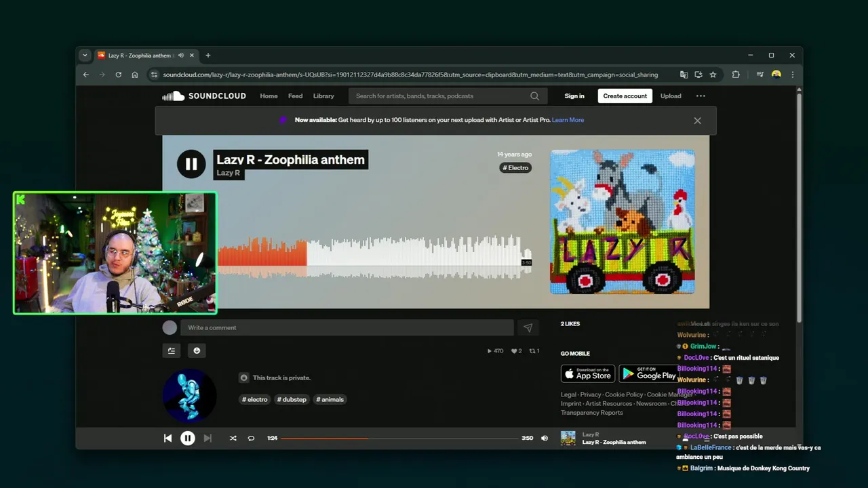
Task: Skip to previous track in bottom player
Action: click(167, 439)
